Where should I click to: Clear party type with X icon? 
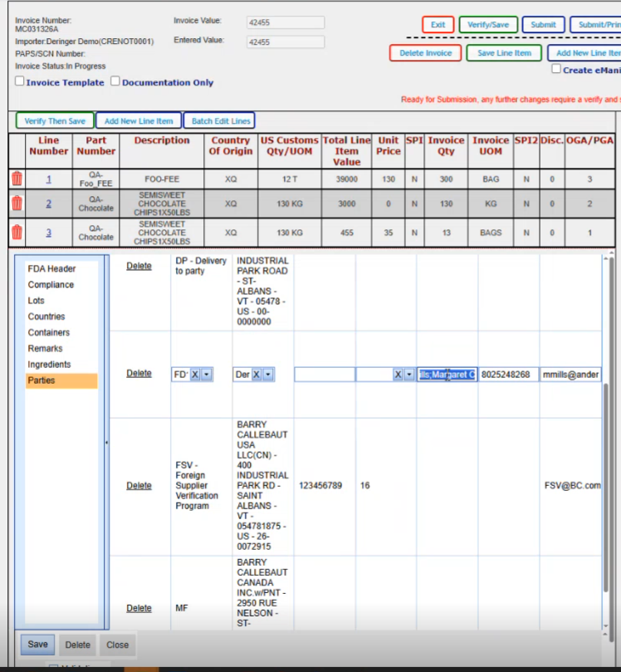[x=195, y=375]
